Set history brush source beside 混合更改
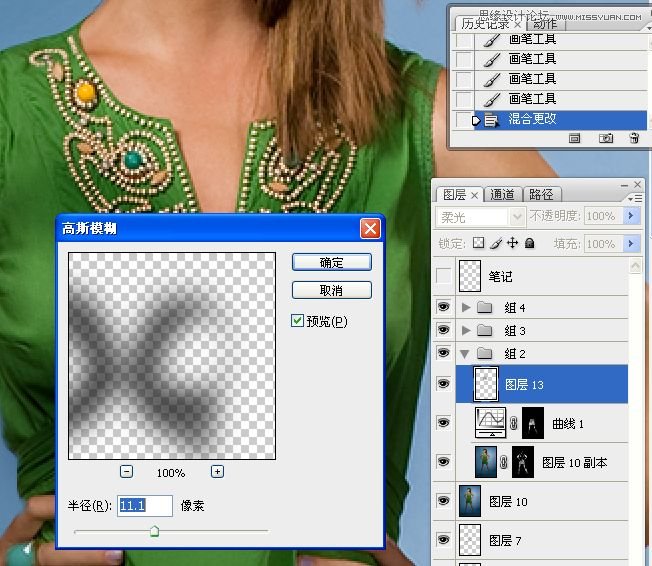The height and width of the screenshot is (566, 652). [464, 120]
